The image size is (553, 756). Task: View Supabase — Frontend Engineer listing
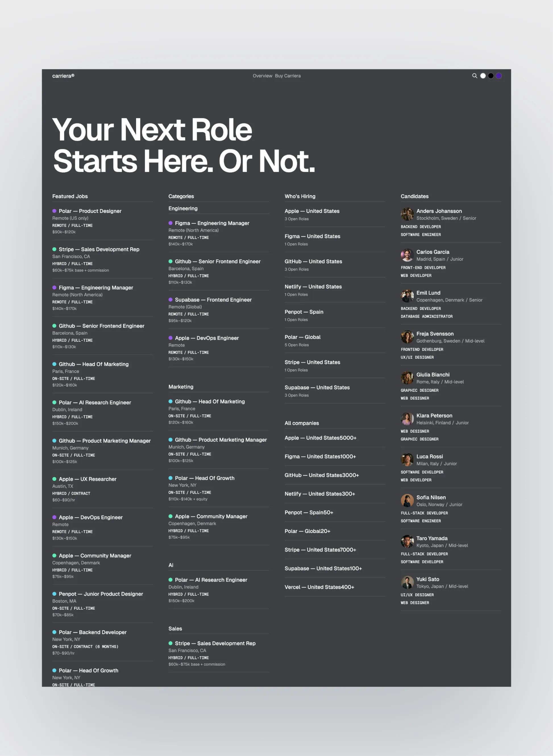[x=213, y=300]
